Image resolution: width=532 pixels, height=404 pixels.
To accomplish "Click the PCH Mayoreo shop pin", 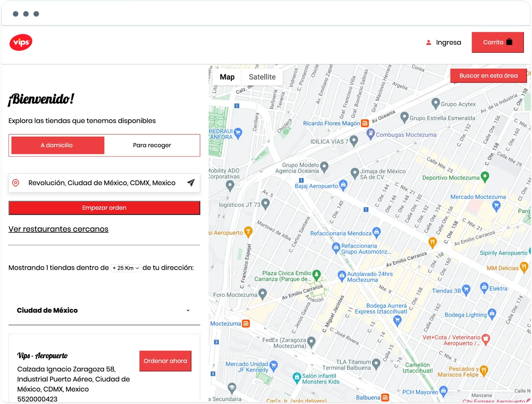I will click(x=443, y=391).
